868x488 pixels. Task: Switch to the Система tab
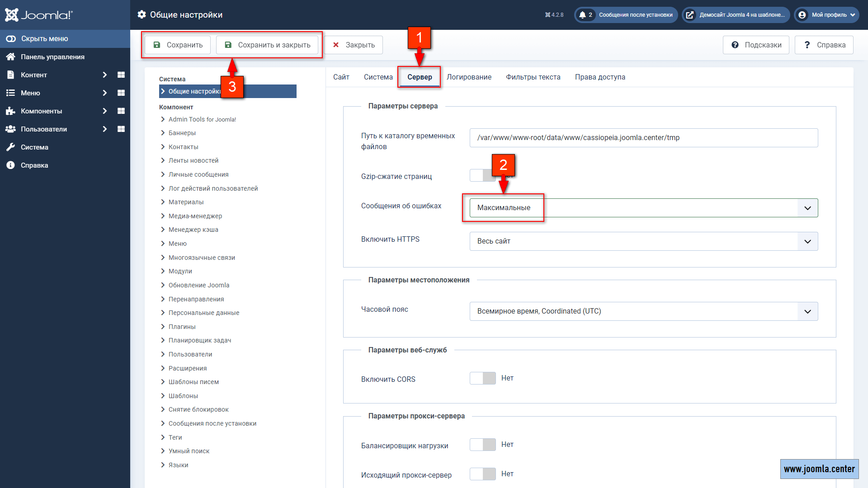[x=378, y=77]
